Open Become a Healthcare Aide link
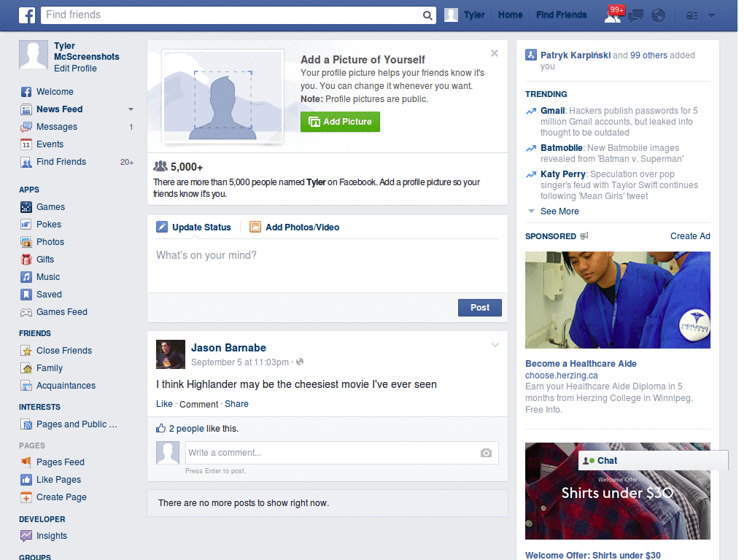 (581, 364)
